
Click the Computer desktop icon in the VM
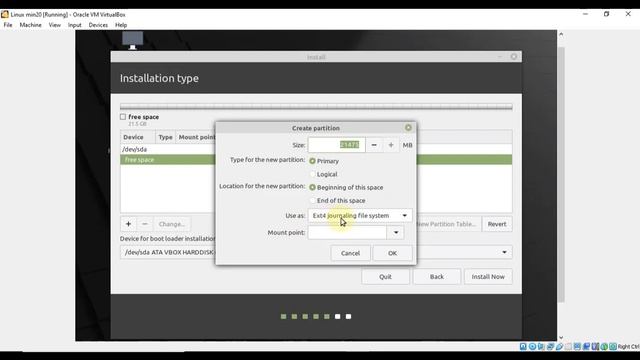point(133,40)
